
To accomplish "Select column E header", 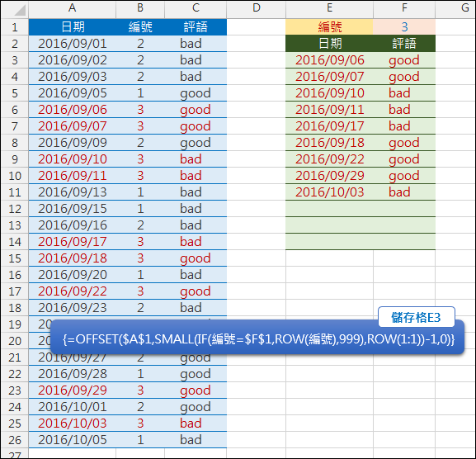I will [x=329, y=8].
